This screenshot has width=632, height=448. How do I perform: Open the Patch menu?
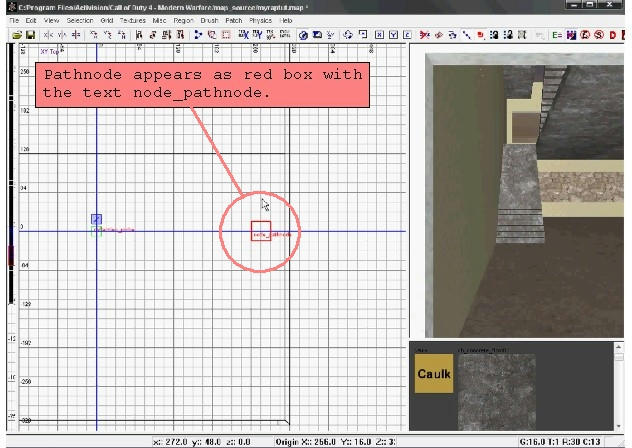[x=234, y=20]
